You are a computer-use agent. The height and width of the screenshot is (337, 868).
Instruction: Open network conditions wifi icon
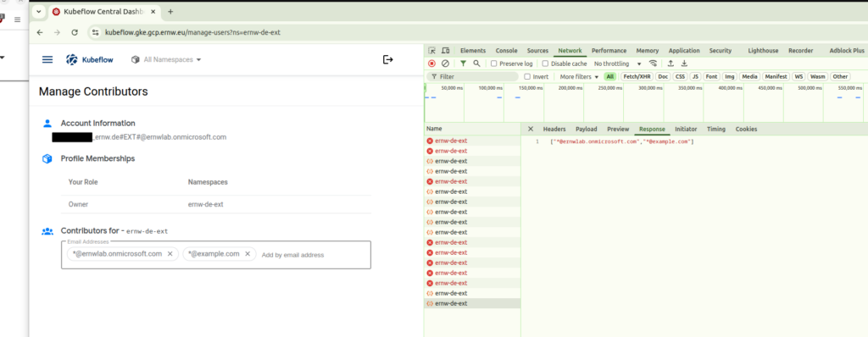click(x=654, y=64)
